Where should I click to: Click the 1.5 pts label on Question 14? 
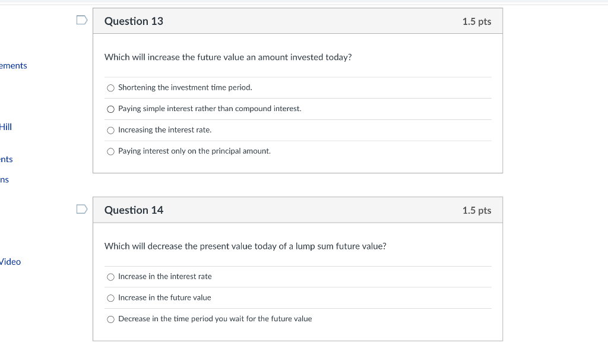coord(477,210)
